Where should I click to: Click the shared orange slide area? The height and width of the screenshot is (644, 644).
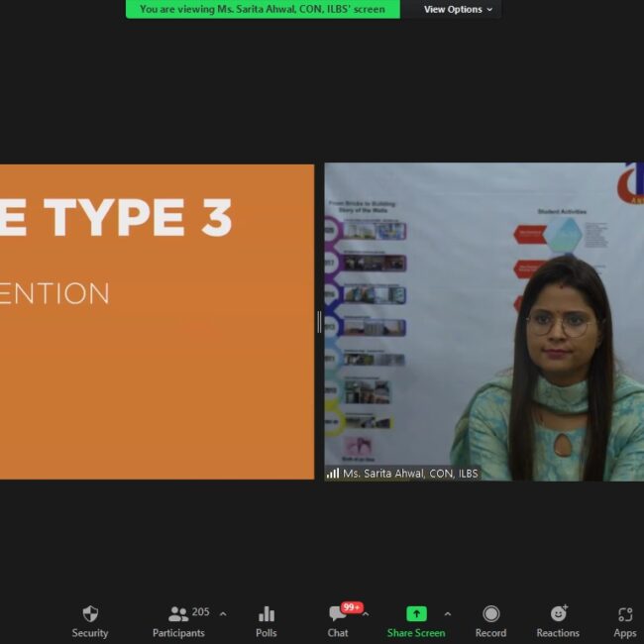(157, 321)
